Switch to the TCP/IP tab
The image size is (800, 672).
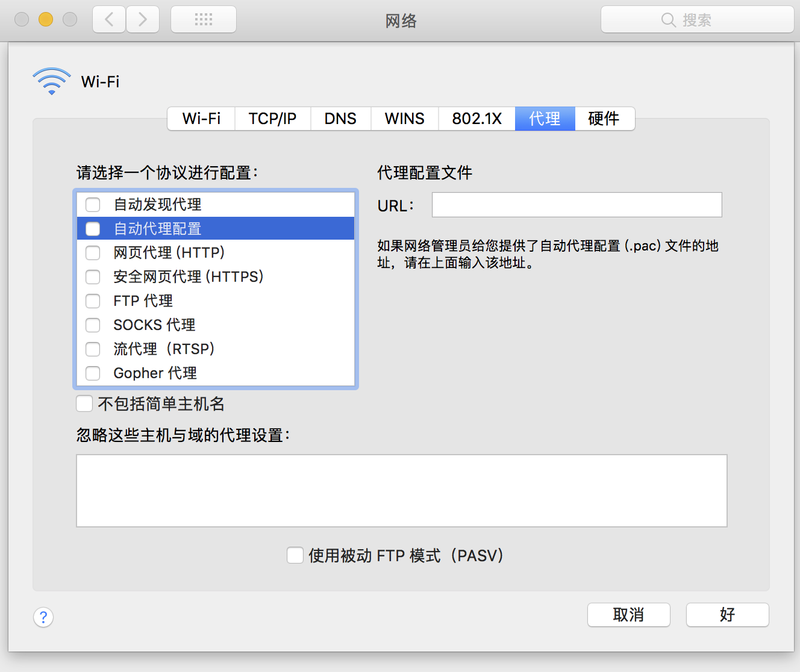point(273,119)
